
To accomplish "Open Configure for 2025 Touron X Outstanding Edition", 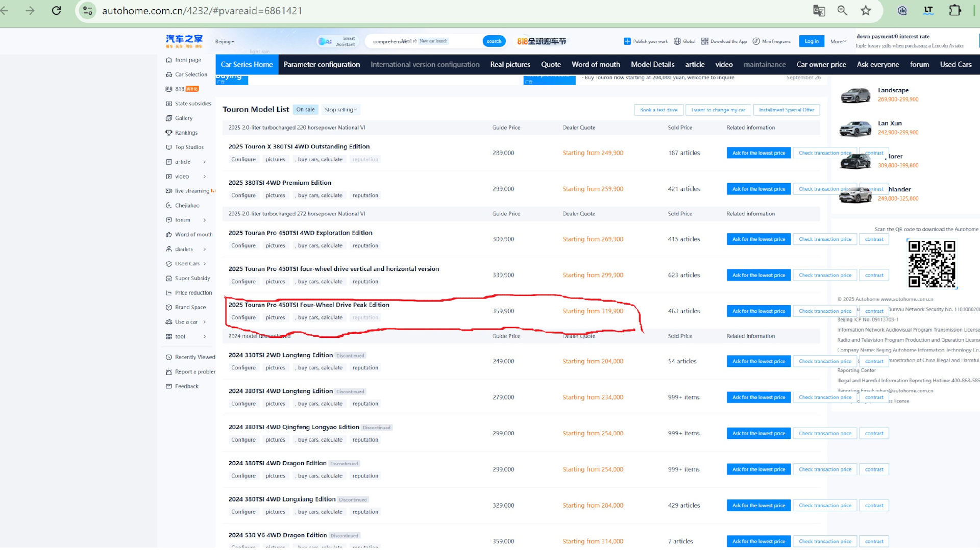I will [243, 160].
